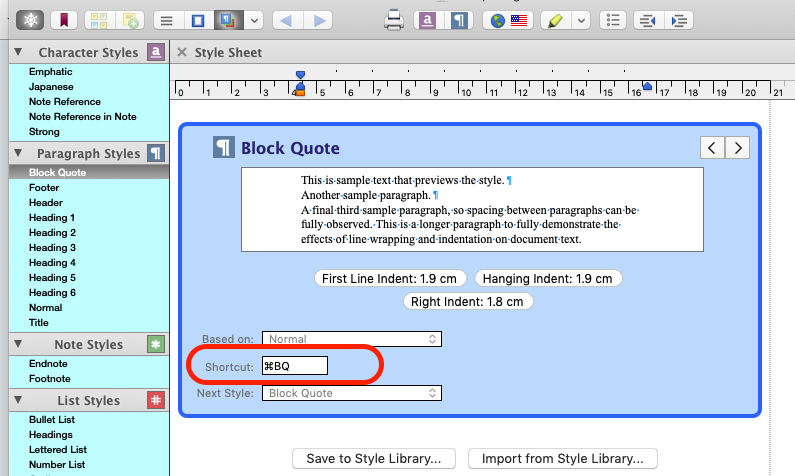Go forward with the right arrow
Image resolution: width=795 pixels, height=476 pixels.
[x=319, y=20]
